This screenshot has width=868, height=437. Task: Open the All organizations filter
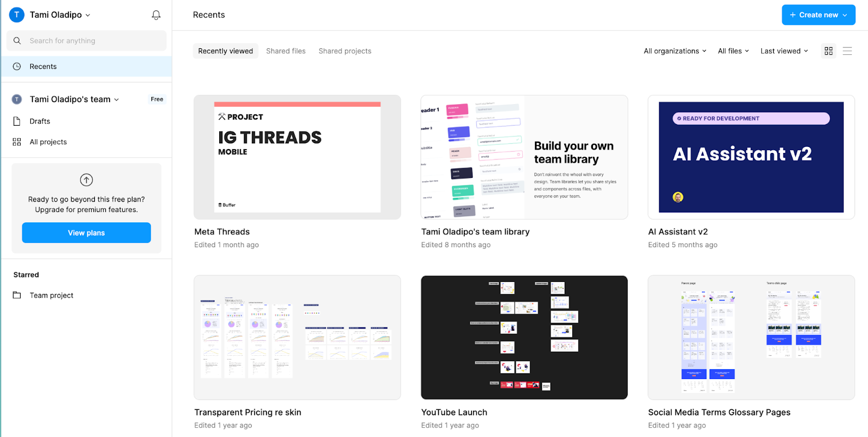point(675,51)
